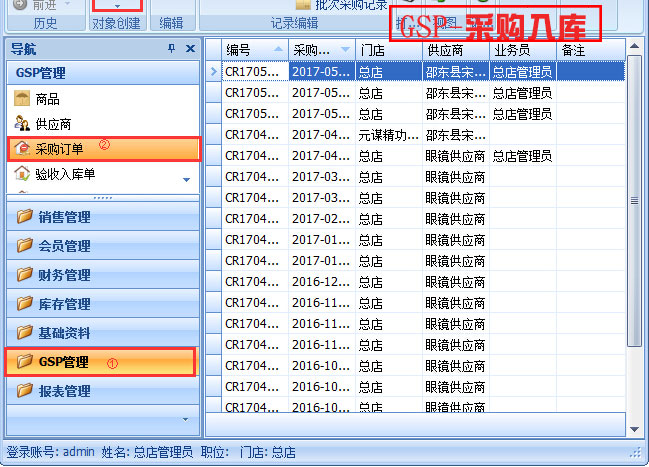Viewport: 649px width, 467px height.
Task: Open the 会员管理 module group
Action: tap(64, 247)
